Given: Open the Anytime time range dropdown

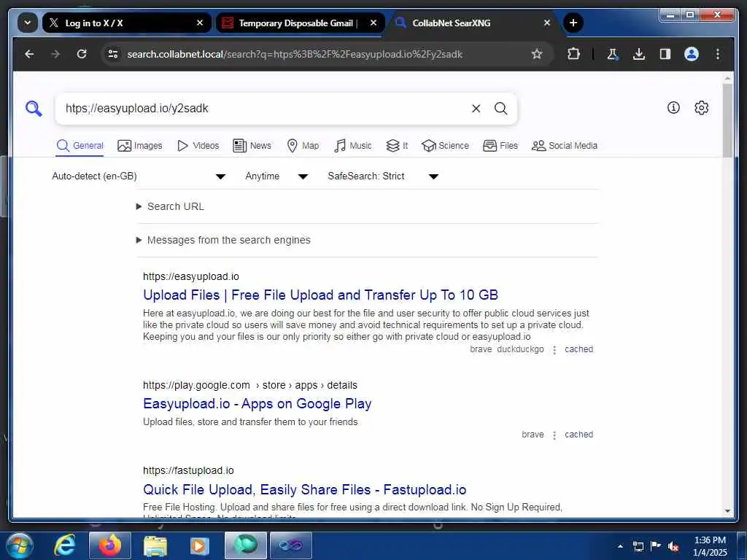Looking at the screenshot, I should (x=276, y=176).
